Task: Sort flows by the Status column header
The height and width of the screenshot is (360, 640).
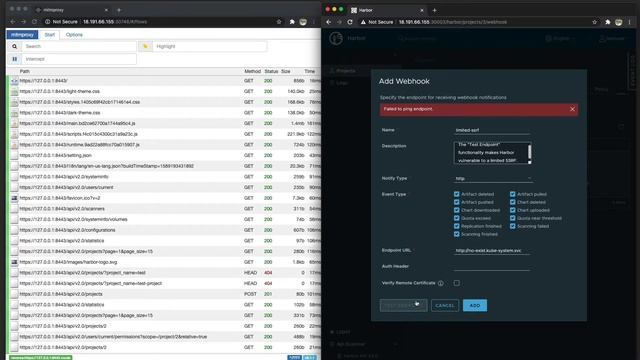Action: click(x=271, y=71)
